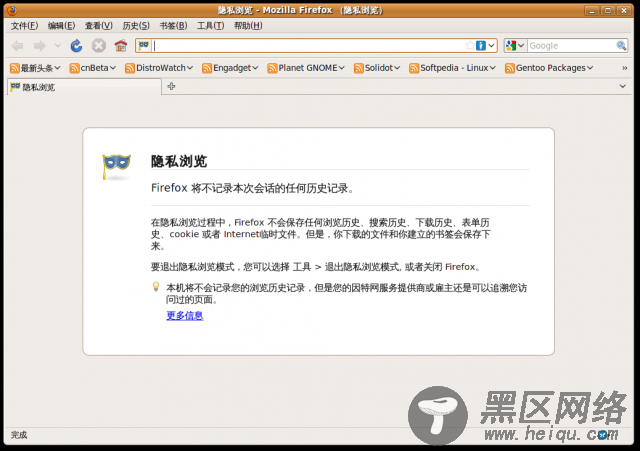Screen dimensions: 640x451
Task: Click the blue info icon in URL bar
Action: click(x=481, y=45)
